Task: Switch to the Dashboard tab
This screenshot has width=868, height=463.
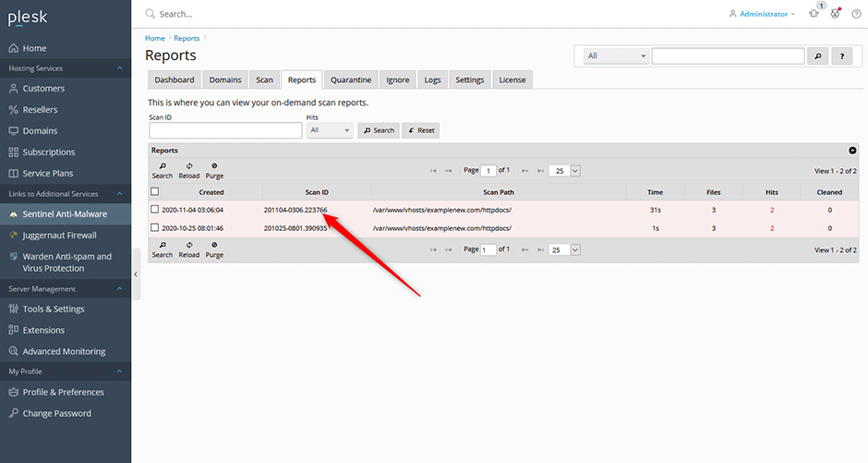Action: tap(175, 79)
